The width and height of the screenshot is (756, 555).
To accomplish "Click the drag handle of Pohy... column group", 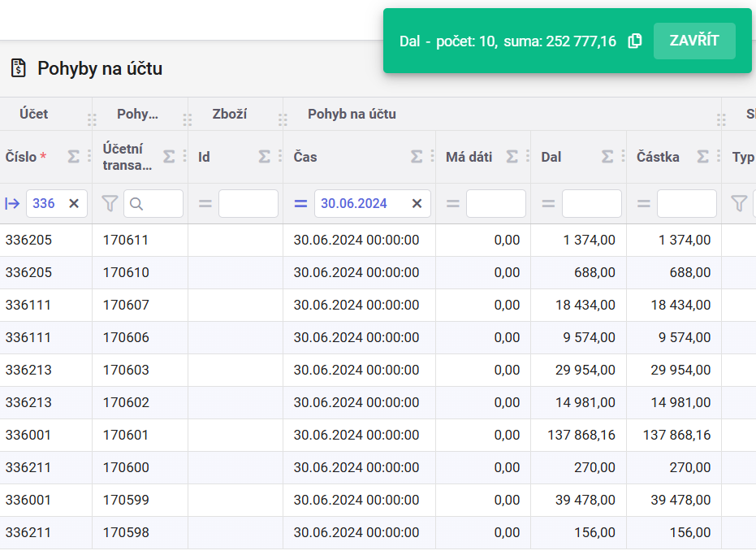I will coord(188,119).
